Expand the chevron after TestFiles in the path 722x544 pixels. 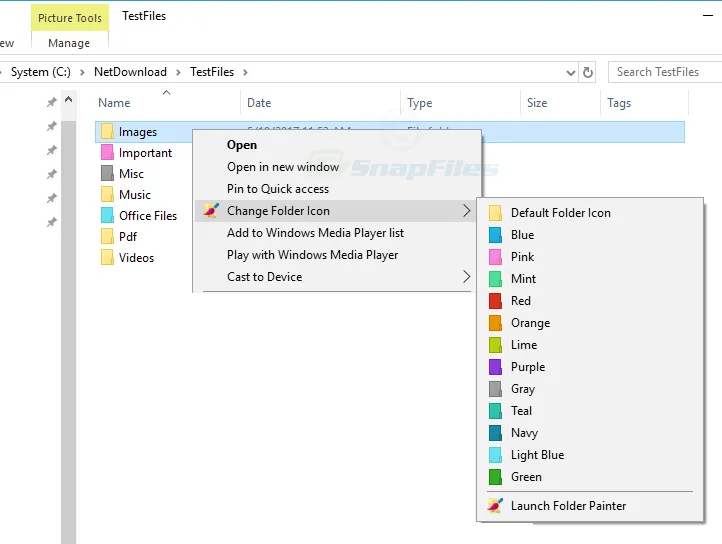tap(245, 72)
